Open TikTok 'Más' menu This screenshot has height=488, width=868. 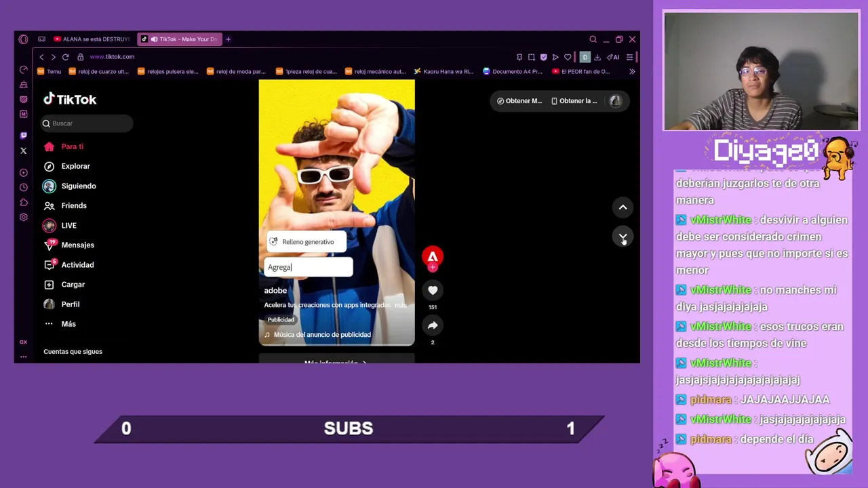click(x=60, y=324)
